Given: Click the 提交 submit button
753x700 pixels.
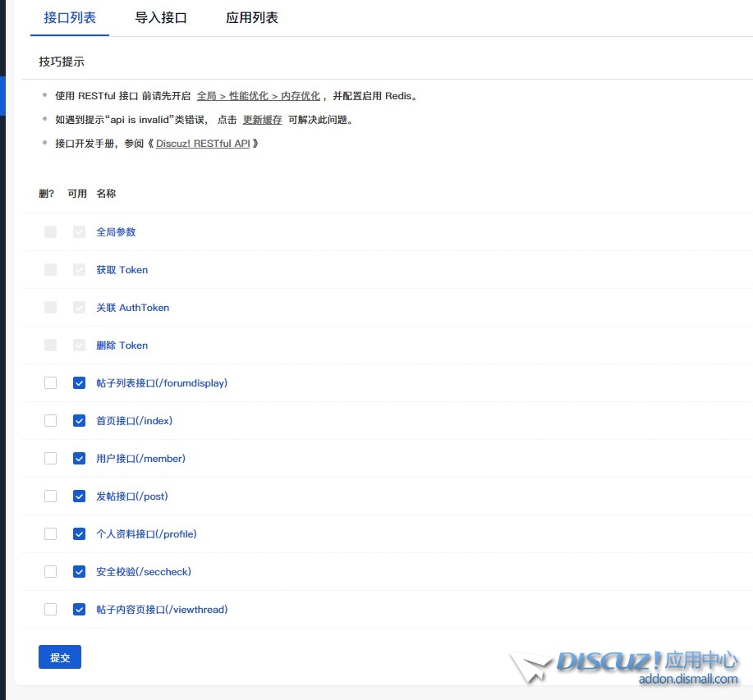Looking at the screenshot, I should 60,657.
